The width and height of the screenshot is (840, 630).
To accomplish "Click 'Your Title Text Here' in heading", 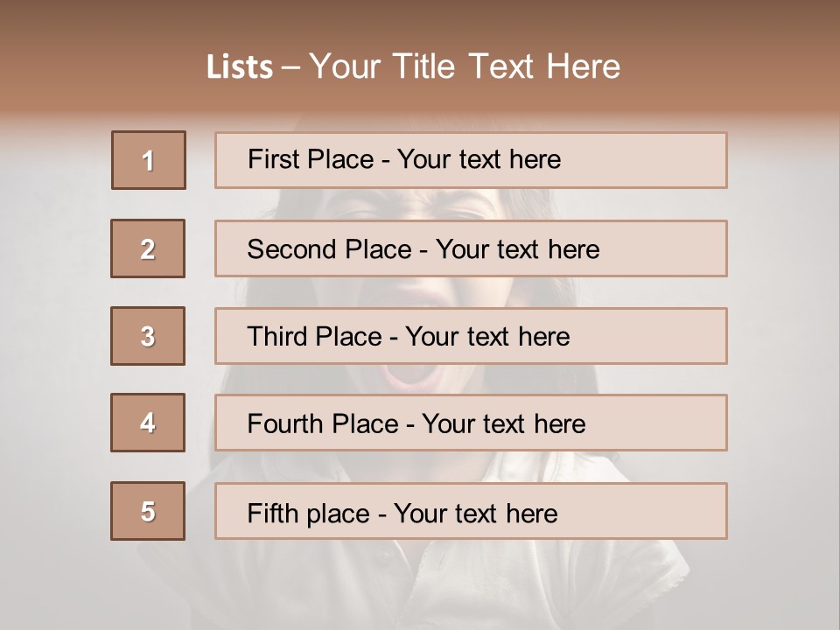I will 465,67.
